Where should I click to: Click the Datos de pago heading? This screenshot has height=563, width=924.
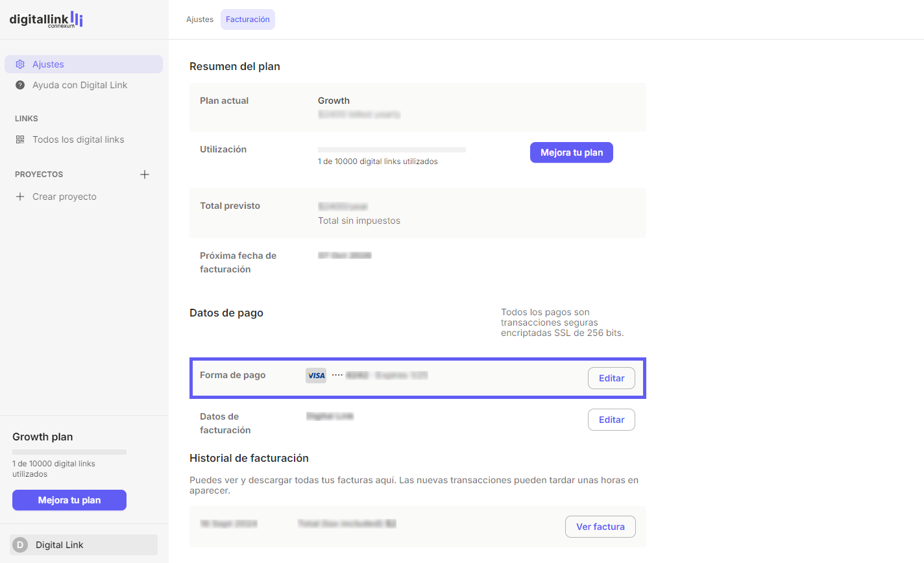click(226, 313)
